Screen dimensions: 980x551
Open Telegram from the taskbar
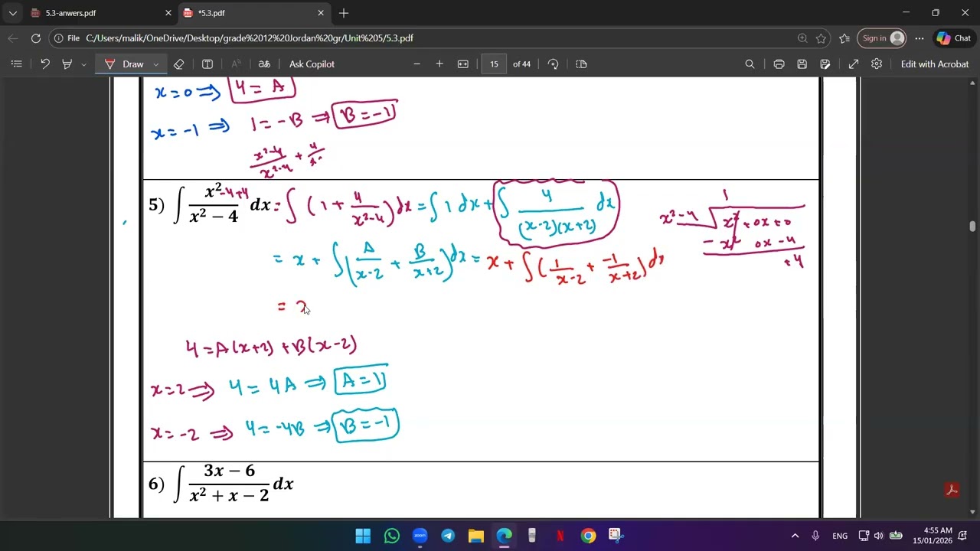pyautogui.click(x=448, y=536)
